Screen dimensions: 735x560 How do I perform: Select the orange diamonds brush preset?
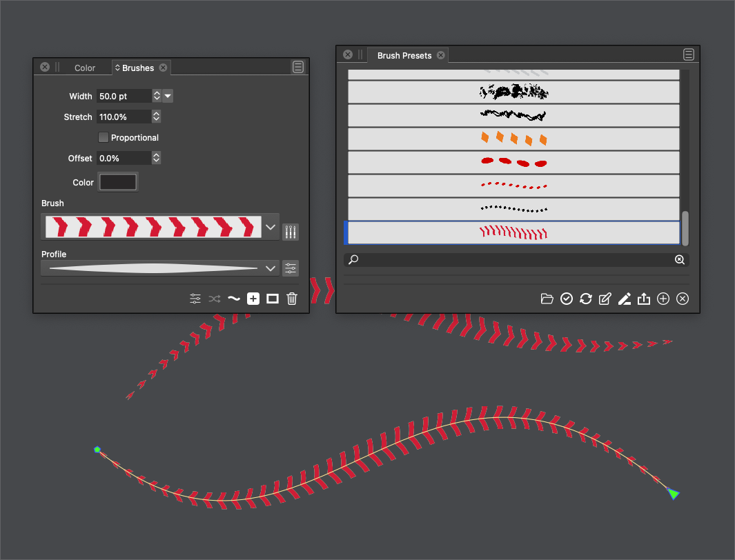[513, 139]
